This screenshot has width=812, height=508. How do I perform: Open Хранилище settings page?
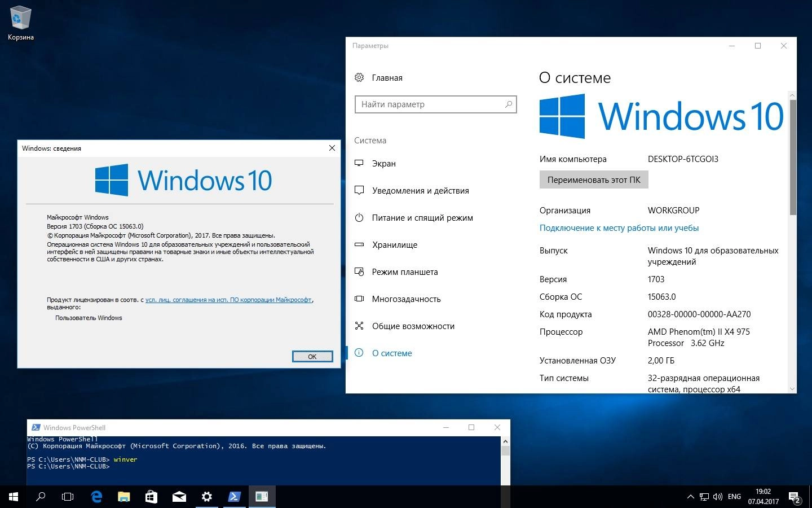point(395,244)
